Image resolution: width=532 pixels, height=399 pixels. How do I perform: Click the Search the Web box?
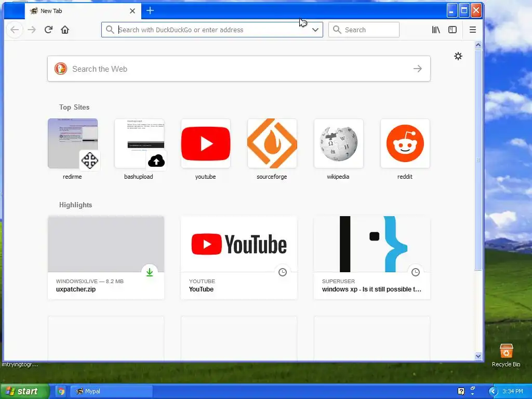click(239, 69)
